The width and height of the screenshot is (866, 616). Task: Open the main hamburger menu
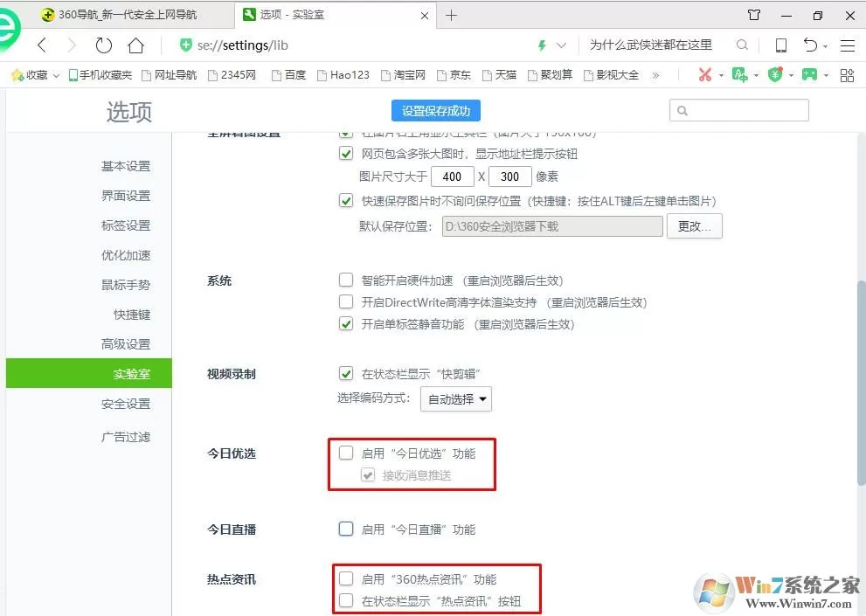click(848, 45)
